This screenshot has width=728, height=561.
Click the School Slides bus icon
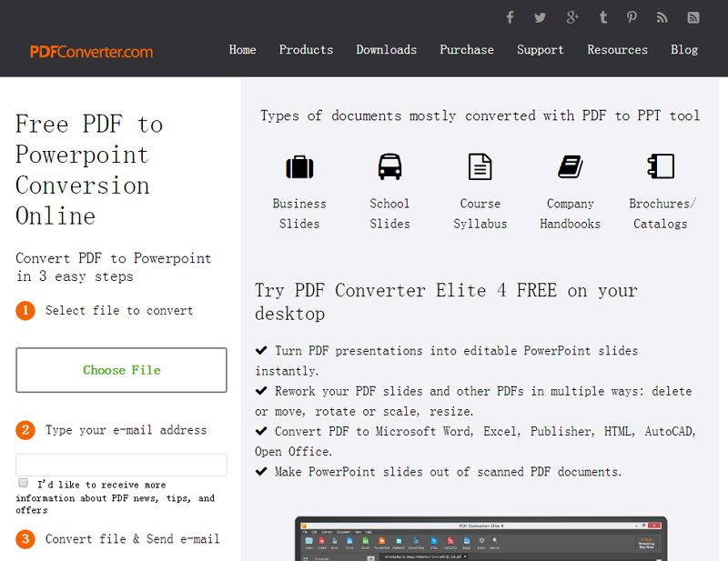(389, 166)
